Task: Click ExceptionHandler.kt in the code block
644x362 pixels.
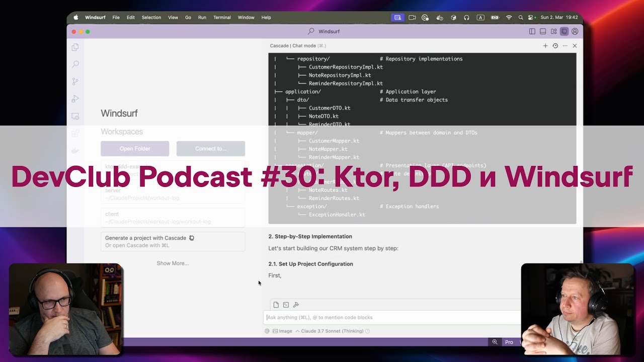Action: (337, 215)
